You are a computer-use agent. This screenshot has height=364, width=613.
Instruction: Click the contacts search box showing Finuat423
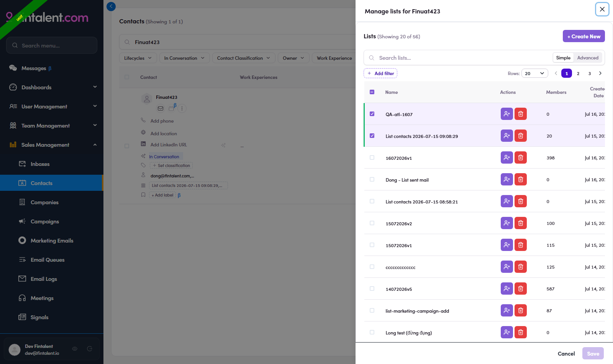pyautogui.click(x=238, y=42)
